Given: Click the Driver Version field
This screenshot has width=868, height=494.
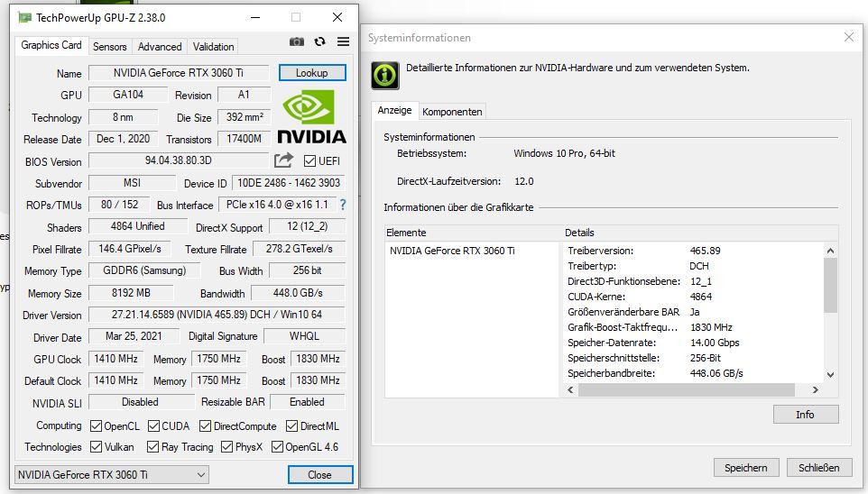Looking at the screenshot, I should coord(217,315).
